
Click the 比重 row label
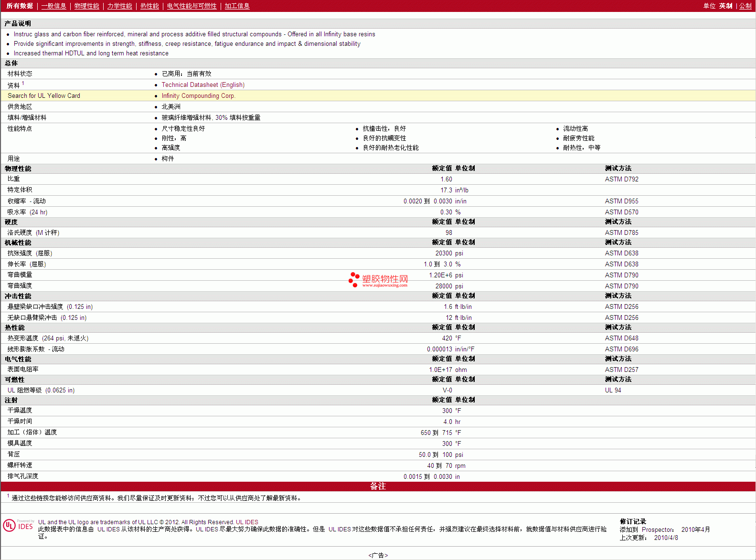pos(13,179)
